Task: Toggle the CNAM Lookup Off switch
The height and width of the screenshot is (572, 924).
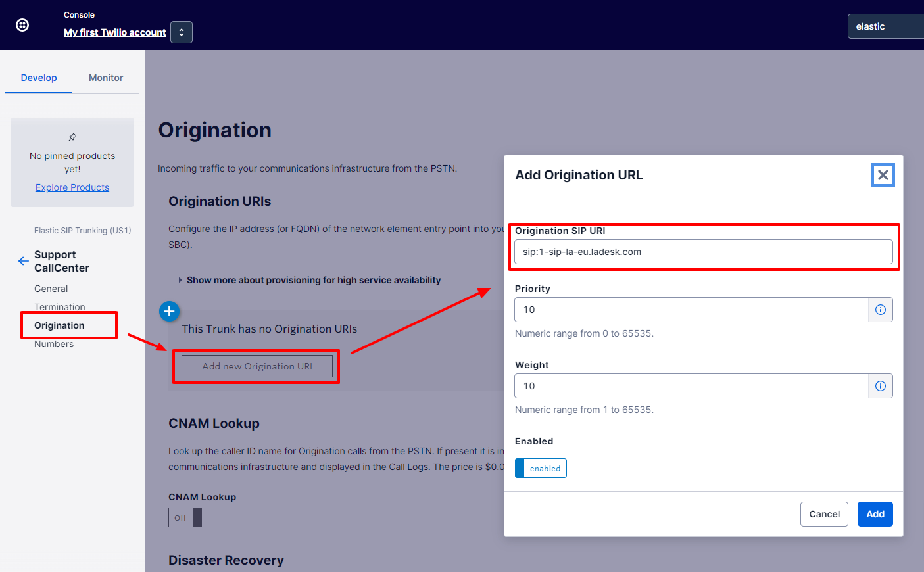Action: [x=185, y=517]
